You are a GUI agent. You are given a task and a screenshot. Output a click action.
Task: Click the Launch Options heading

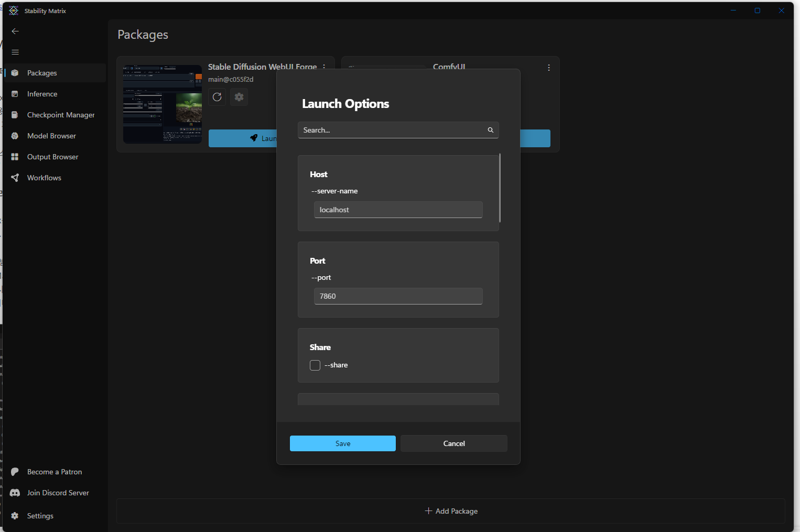pos(345,104)
